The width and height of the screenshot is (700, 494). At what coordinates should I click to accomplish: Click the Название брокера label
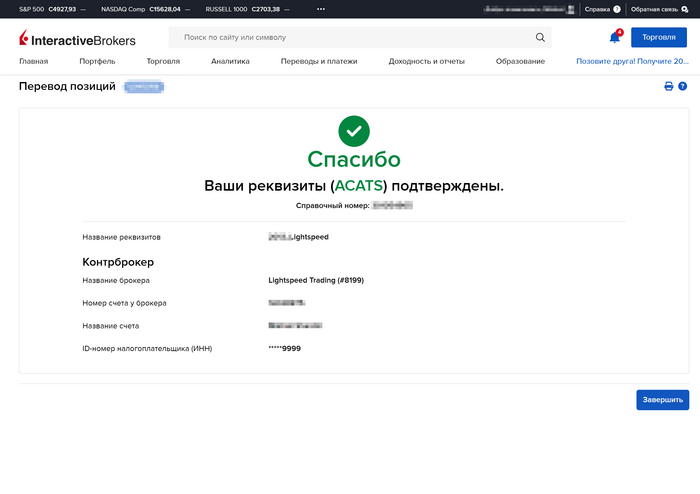116,280
